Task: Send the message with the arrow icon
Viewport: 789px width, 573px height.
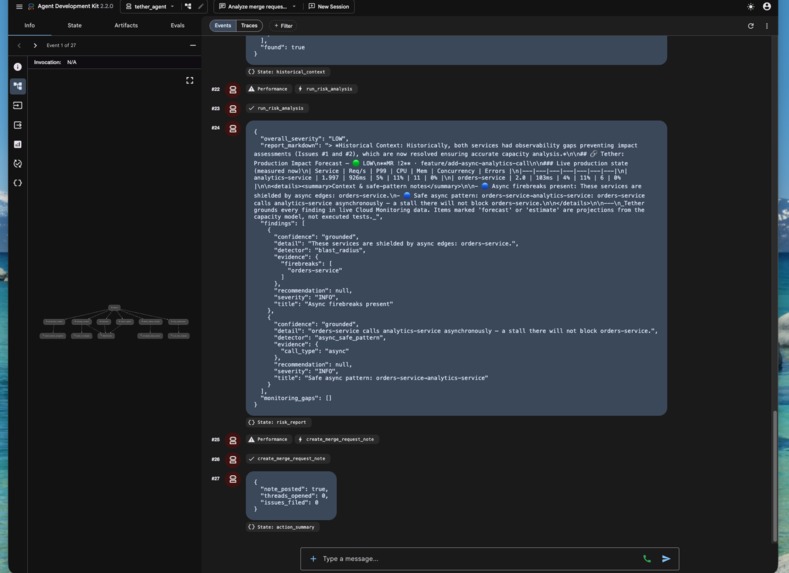Action: point(666,559)
